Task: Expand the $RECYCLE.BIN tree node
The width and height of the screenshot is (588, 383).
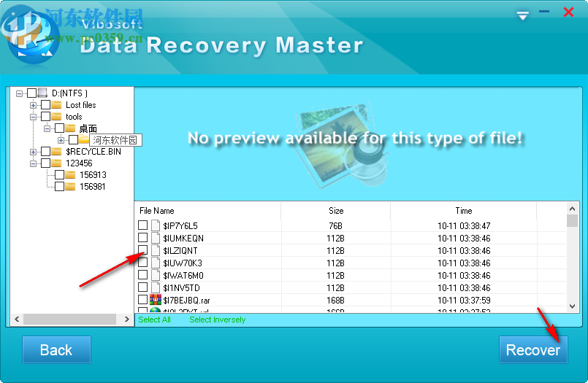Action: pos(34,152)
